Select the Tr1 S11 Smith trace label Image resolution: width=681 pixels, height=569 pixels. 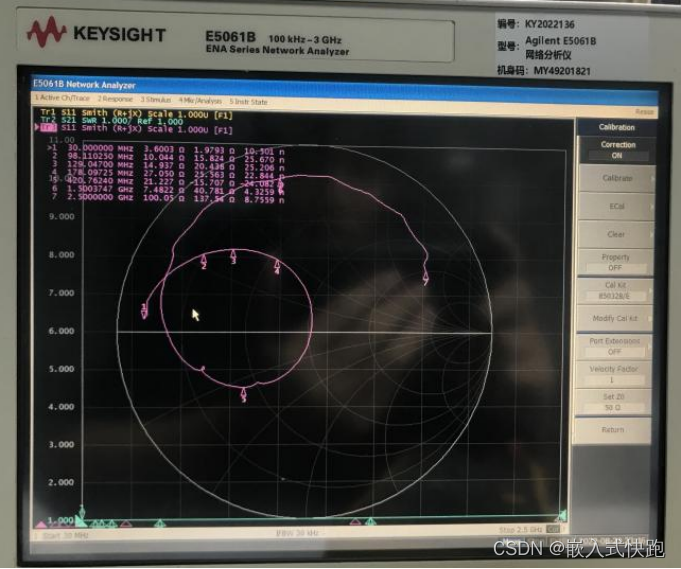click(x=136, y=113)
